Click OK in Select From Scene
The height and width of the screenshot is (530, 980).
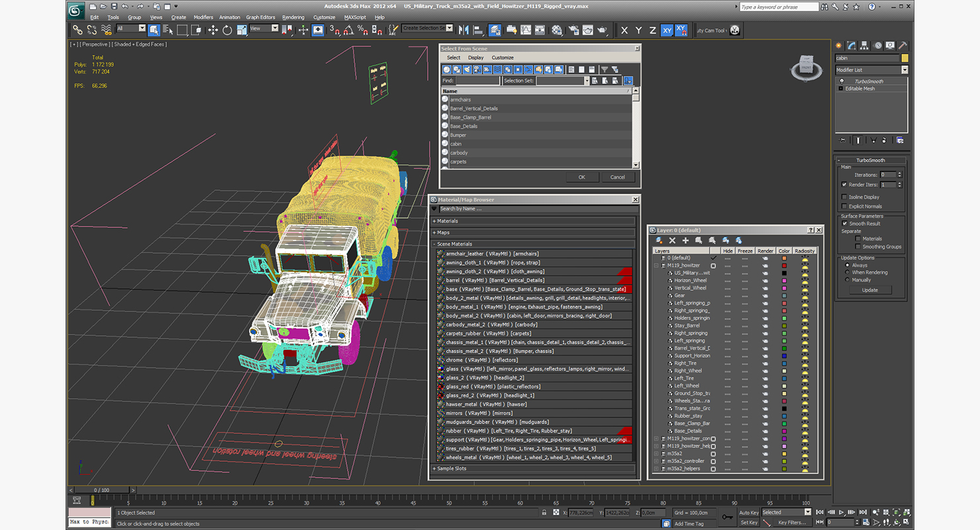(x=582, y=177)
